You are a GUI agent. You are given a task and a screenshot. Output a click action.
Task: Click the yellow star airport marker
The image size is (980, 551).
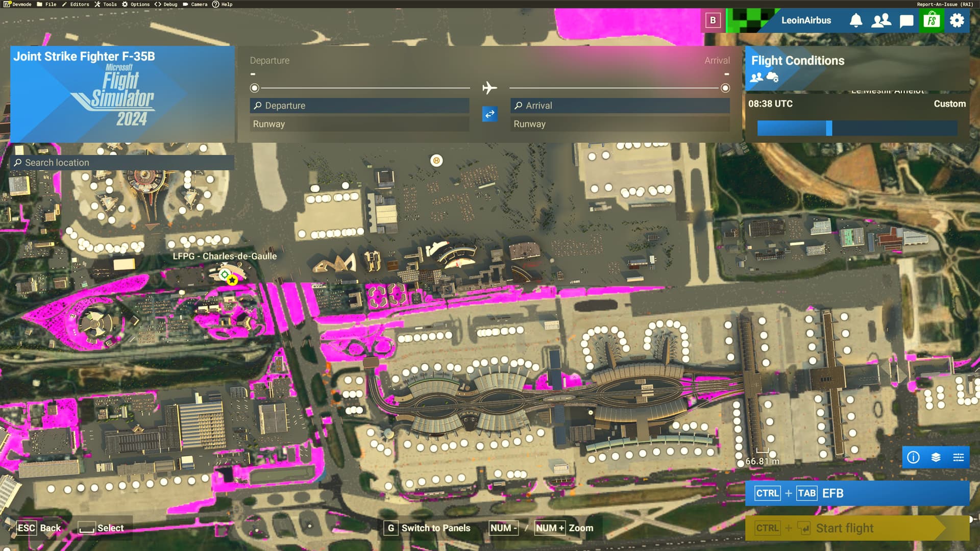click(232, 280)
